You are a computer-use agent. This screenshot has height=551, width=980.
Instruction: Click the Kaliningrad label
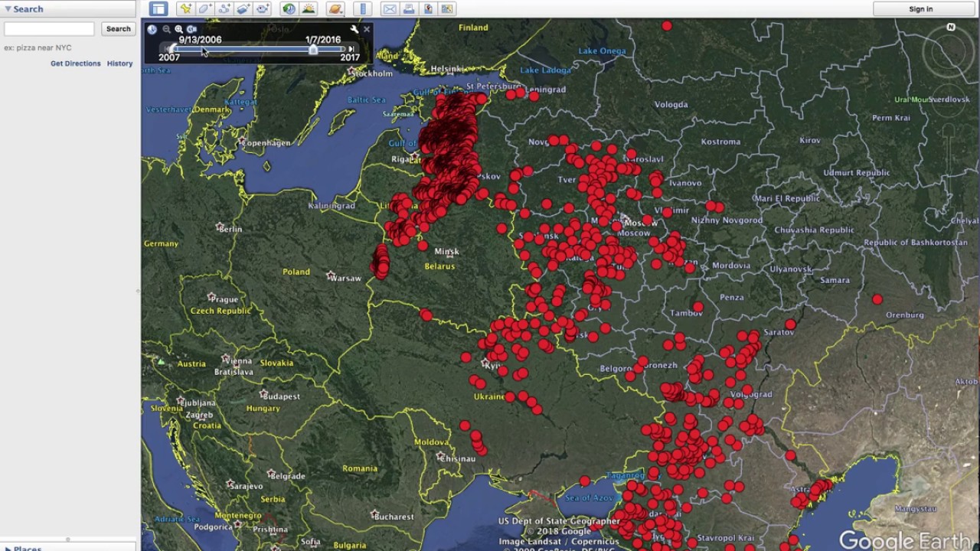332,206
